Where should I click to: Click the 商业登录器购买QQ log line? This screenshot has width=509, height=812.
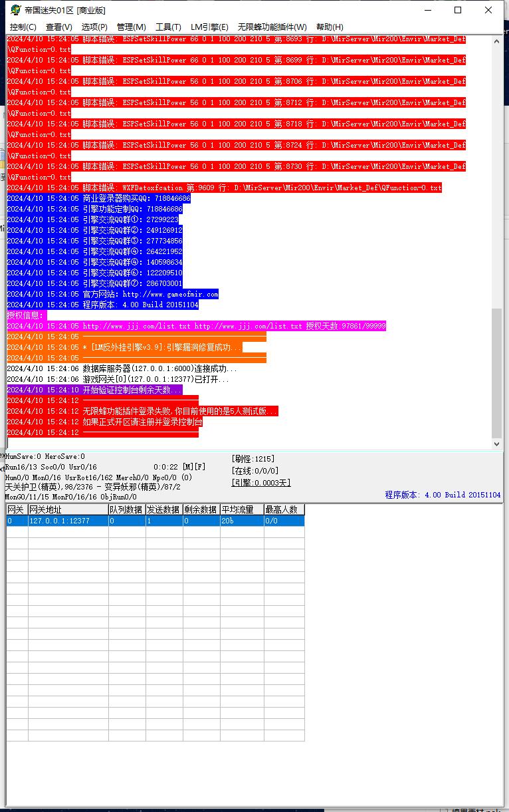98,198
